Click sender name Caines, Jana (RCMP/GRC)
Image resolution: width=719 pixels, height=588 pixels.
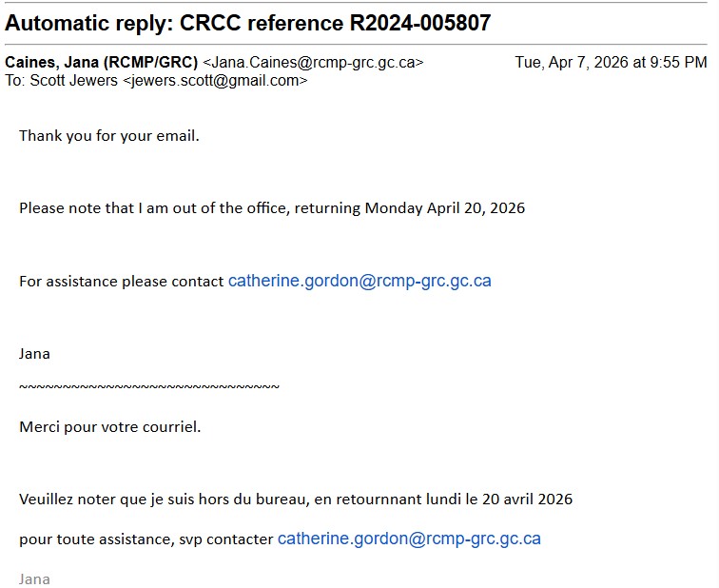102,62
